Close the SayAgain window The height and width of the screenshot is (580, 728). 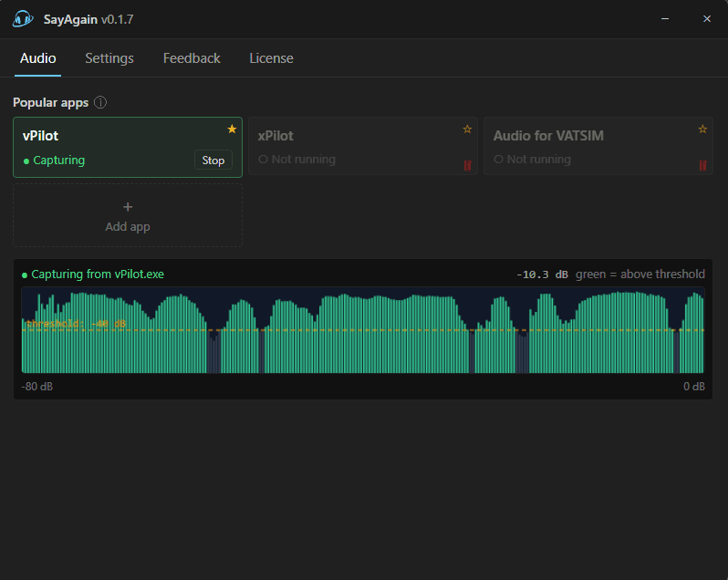click(707, 19)
